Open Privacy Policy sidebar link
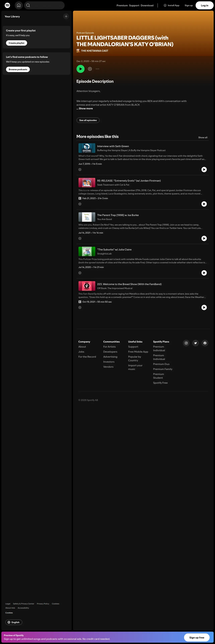Screen dimensions: 215x644 coord(43,604)
